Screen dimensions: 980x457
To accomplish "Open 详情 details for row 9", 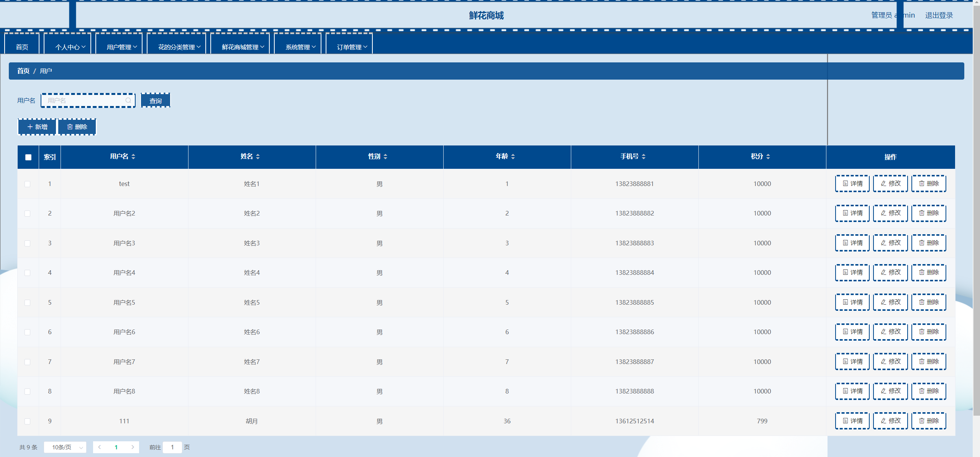I will [852, 421].
